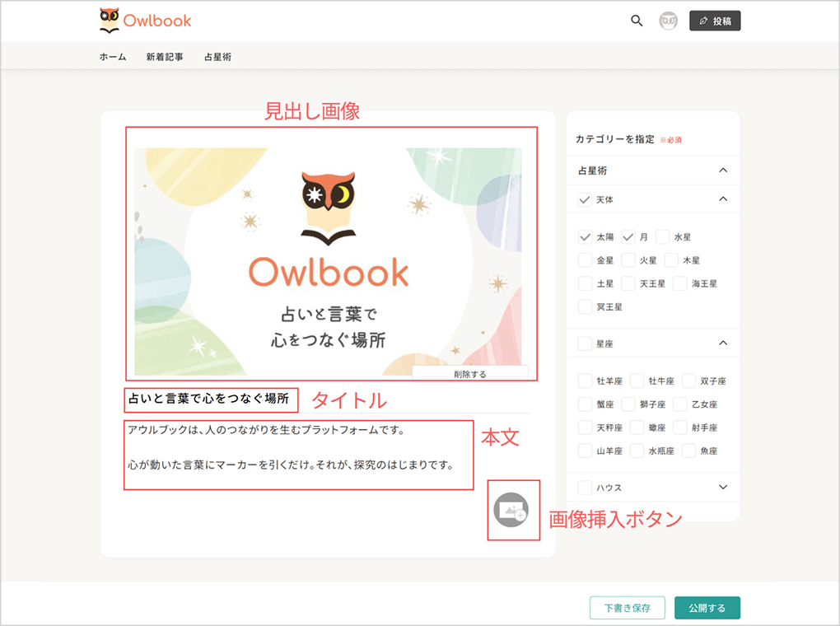
Task: Check the 魚座 checkbox
Action: point(688,451)
